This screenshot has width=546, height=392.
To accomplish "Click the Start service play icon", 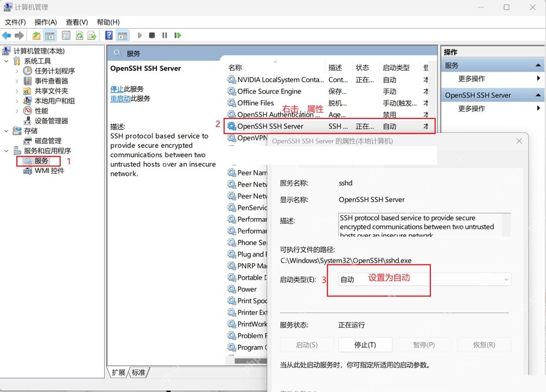I will 140,35.
